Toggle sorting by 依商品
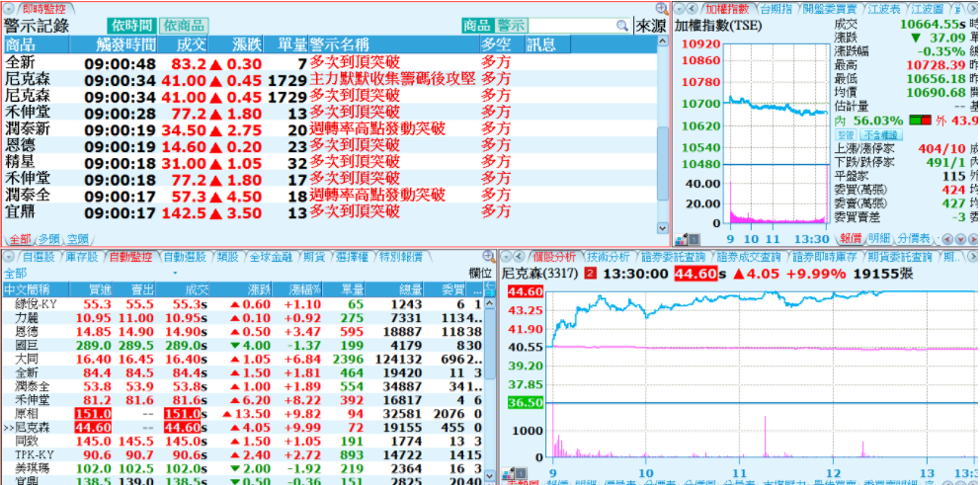Image resolution: width=980 pixels, height=485 pixels. [183, 26]
